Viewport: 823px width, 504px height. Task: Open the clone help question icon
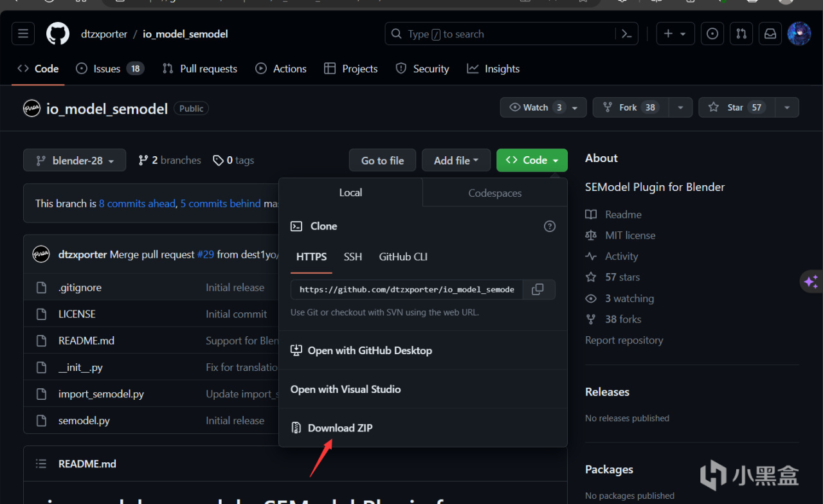tap(550, 226)
